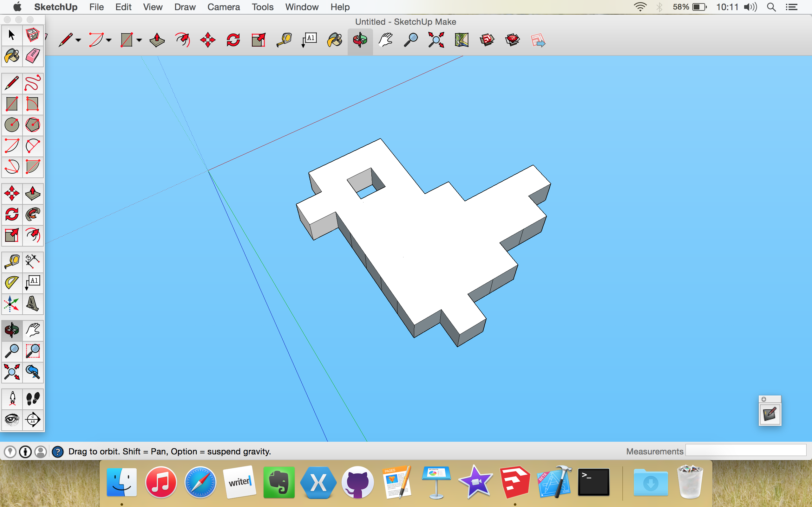
Task: Click Zoom Extents in top toolbar
Action: click(436, 40)
